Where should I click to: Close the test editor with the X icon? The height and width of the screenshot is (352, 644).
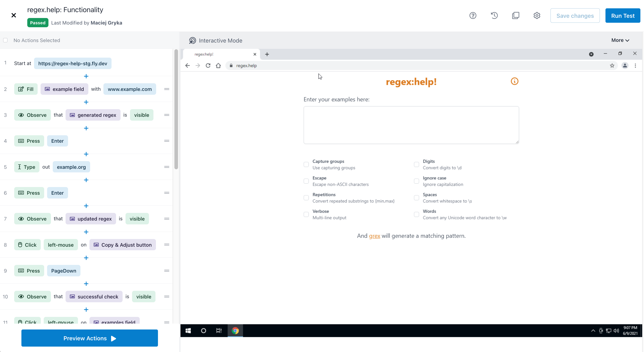click(x=14, y=16)
